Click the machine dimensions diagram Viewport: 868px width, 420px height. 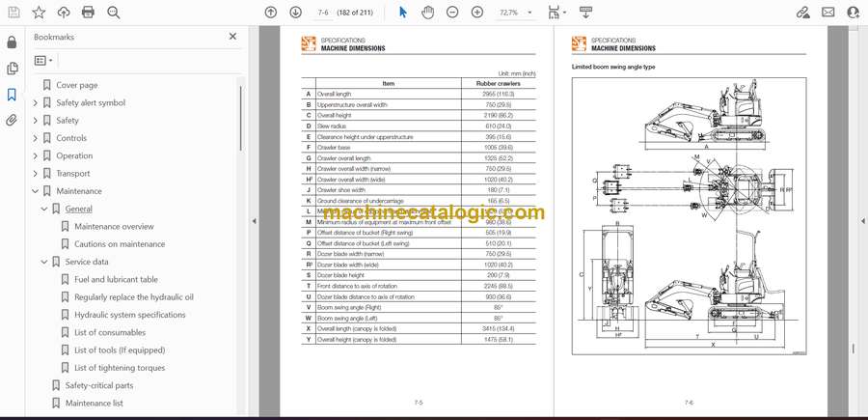[x=689, y=216]
